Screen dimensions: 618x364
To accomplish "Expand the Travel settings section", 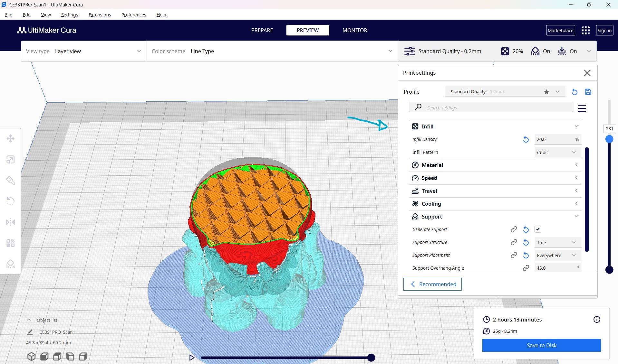I will pos(496,191).
